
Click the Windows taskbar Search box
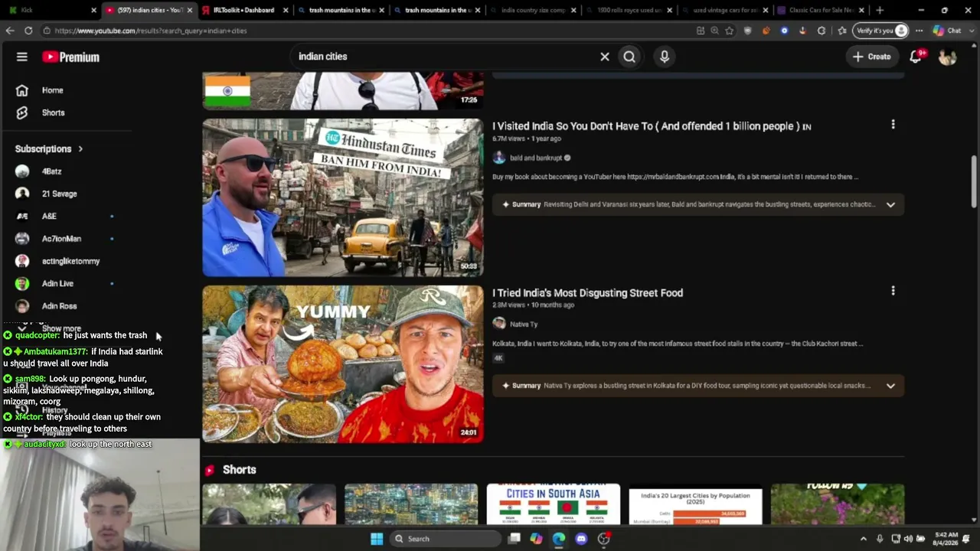click(x=444, y=539)
